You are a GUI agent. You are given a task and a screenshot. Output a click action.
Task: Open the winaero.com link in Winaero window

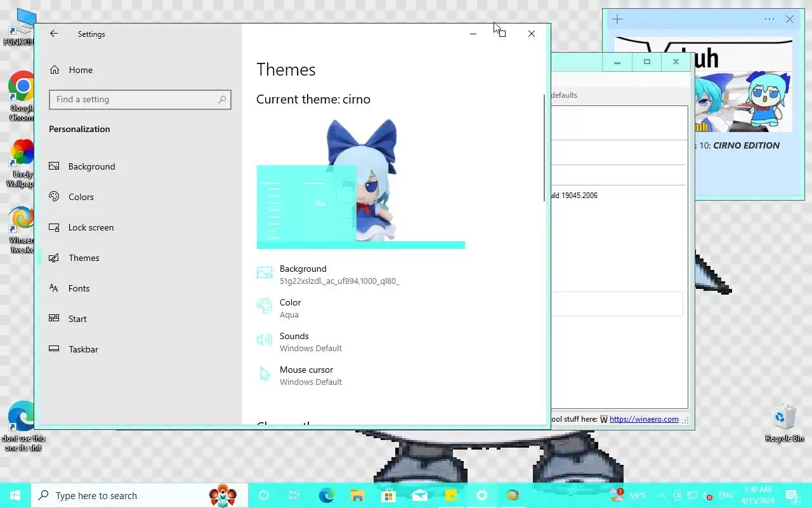coord(644,419)
